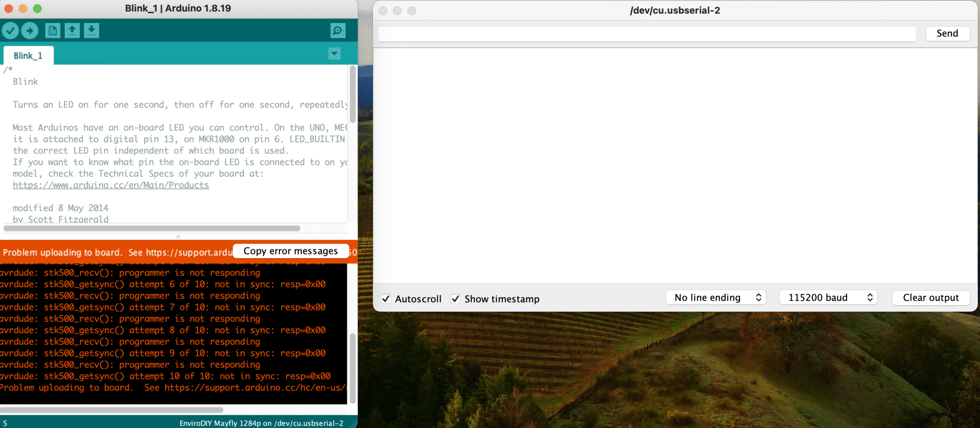Open Serial Monitor magnifier icon
This screenshot has height=428, width=980.
[338, 31]
